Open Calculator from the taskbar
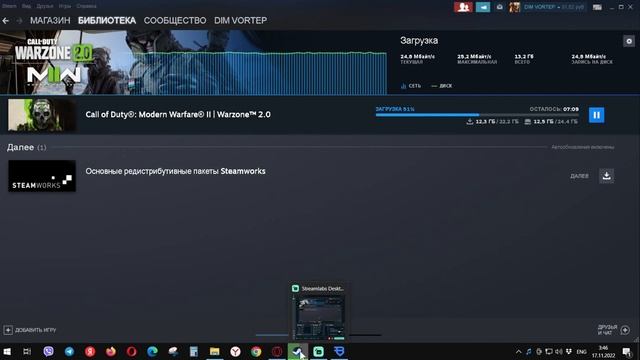 [194, 352]
